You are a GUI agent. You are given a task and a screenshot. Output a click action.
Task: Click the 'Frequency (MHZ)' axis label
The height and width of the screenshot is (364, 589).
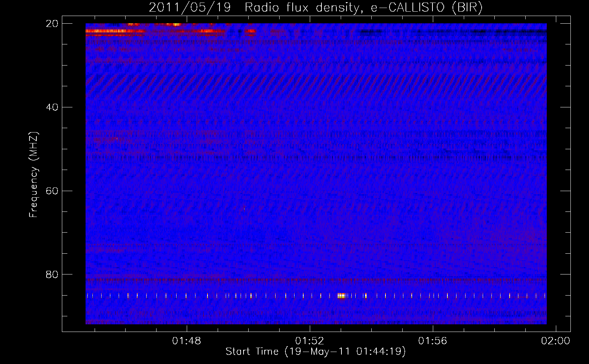point(33,175)
